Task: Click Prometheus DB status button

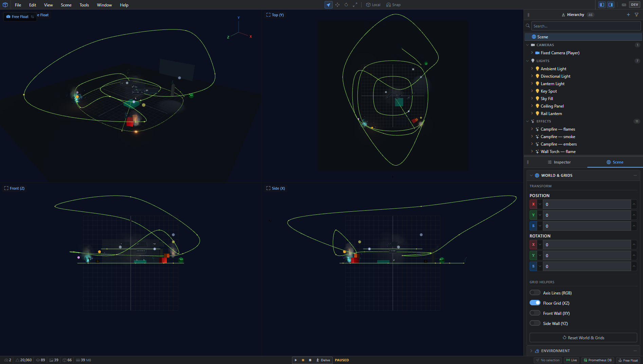Action: [598, 360]
